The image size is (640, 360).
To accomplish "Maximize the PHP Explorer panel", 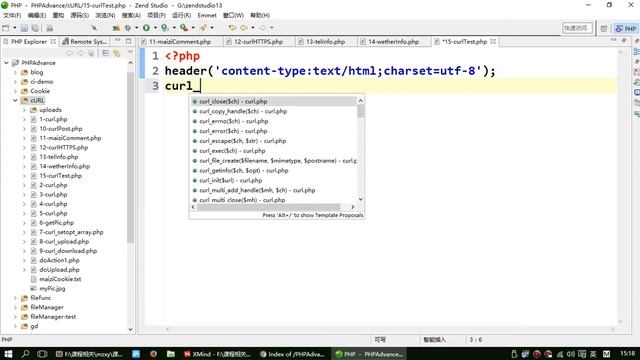I will [129, 41].
